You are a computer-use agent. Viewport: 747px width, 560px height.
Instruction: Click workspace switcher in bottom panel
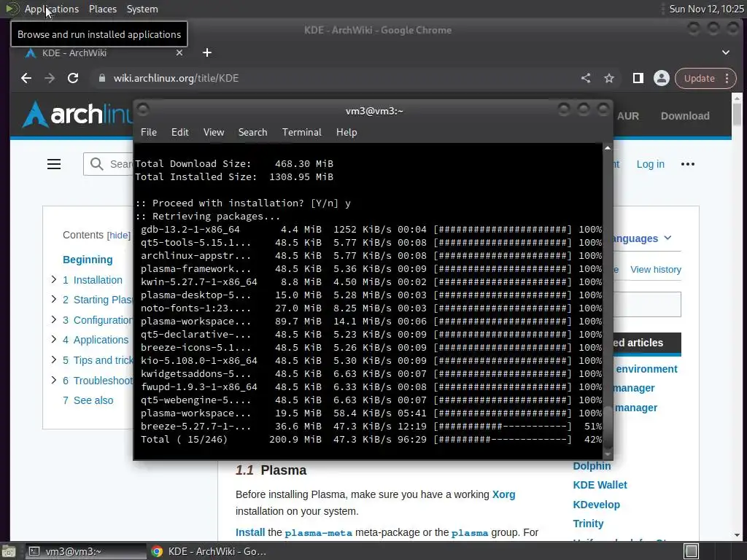(691, 551)
